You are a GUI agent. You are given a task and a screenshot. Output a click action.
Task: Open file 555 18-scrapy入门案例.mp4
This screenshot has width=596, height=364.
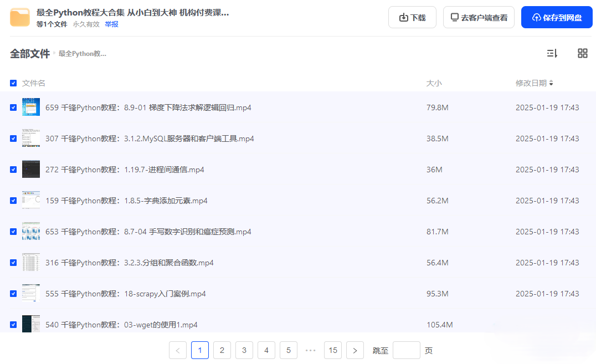[x=125, y=294]
